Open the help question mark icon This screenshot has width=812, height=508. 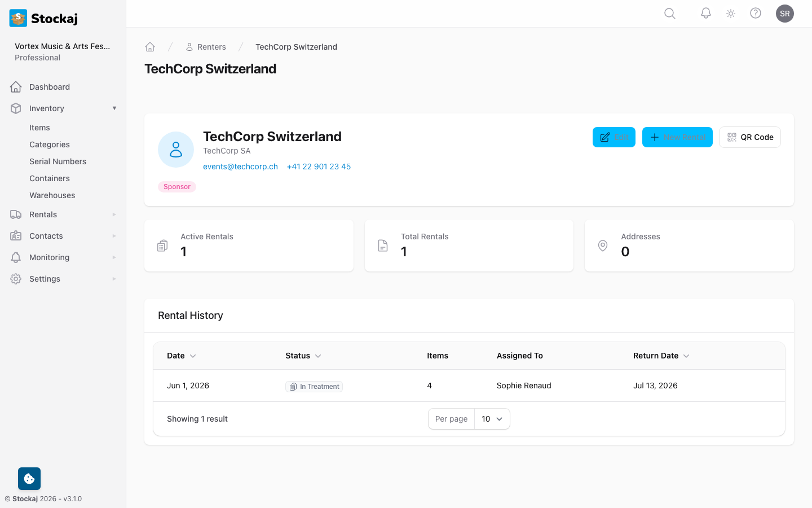[x=756, y=13]
